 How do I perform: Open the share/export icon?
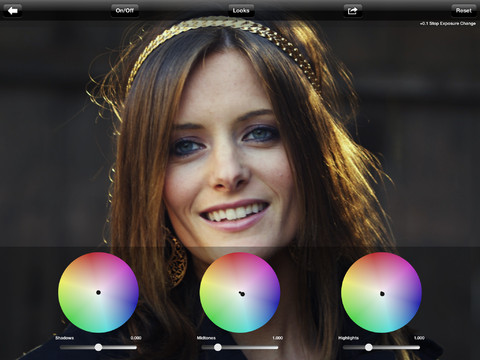pyautogui.click(x=353, y=11)
